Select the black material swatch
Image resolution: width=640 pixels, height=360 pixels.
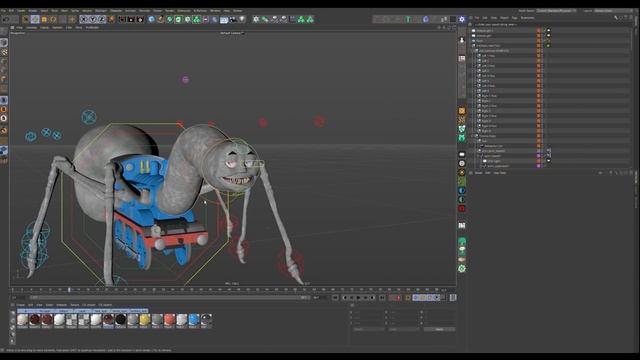120,320
